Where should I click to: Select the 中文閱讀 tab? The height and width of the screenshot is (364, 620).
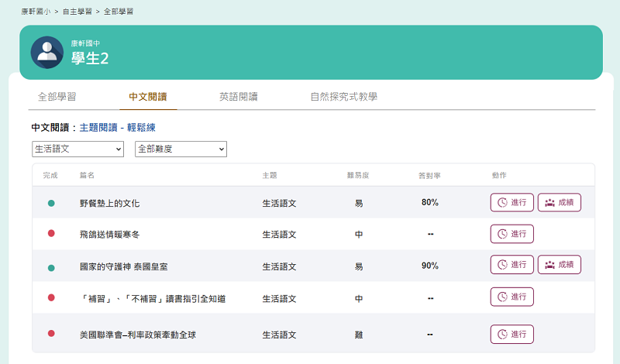(147, 97)
